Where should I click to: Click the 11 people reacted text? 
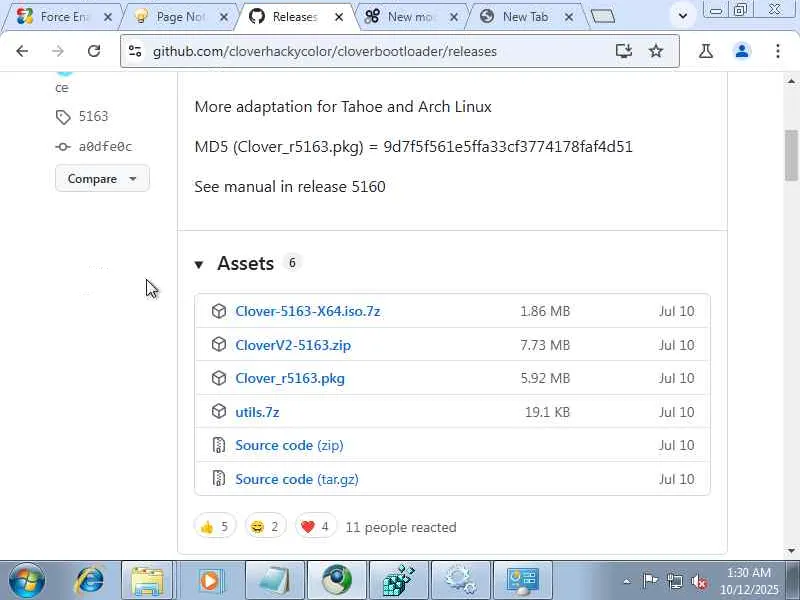(401, 527)
